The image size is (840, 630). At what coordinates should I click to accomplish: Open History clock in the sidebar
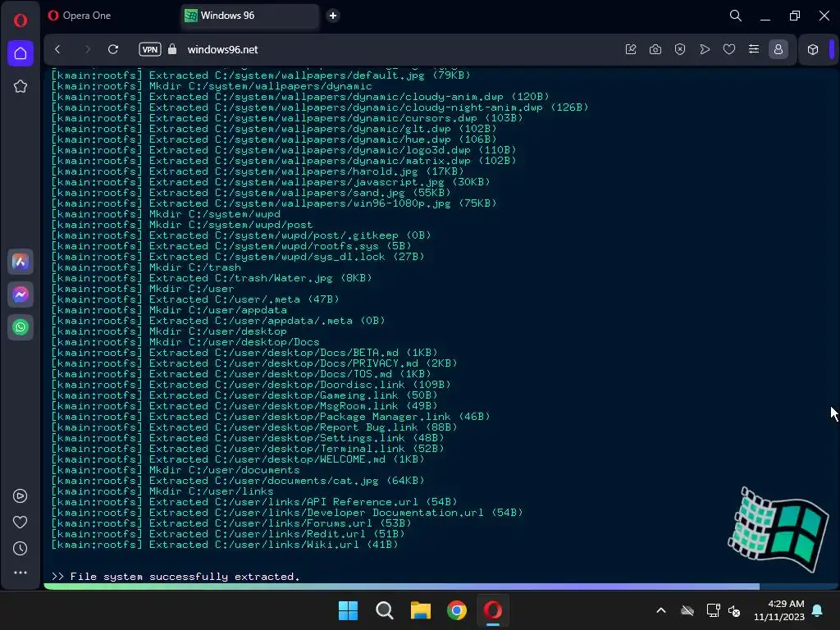pos(20,549)
